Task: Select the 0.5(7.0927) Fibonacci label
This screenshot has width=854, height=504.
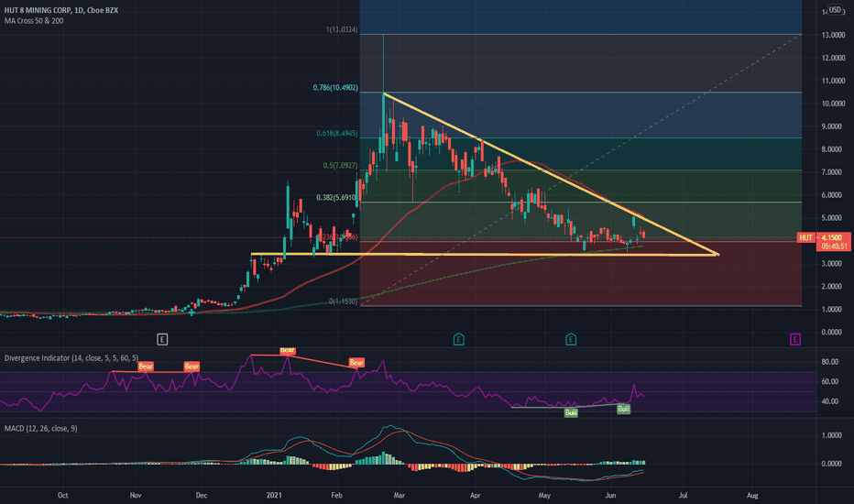Action: pos(340,165)
